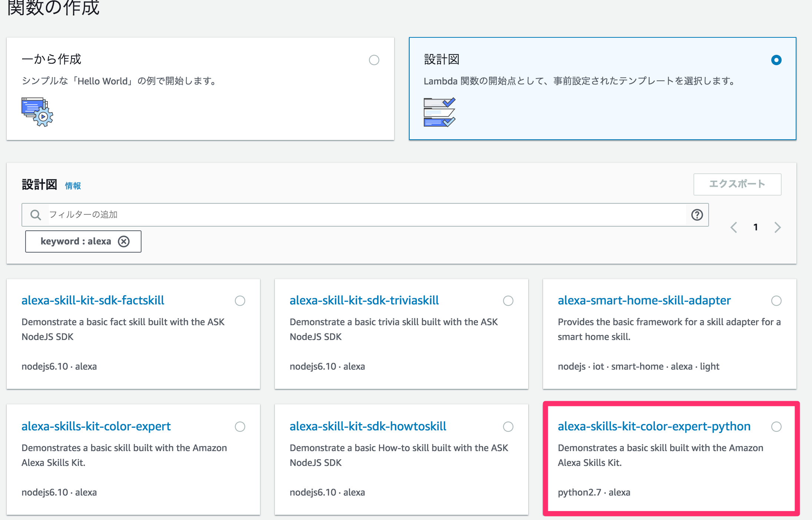This screenshot has width=812, height=520.
Task: Select alexa-skill-kit-sdk-howtoskill radio button
Action: click(508, 427)
